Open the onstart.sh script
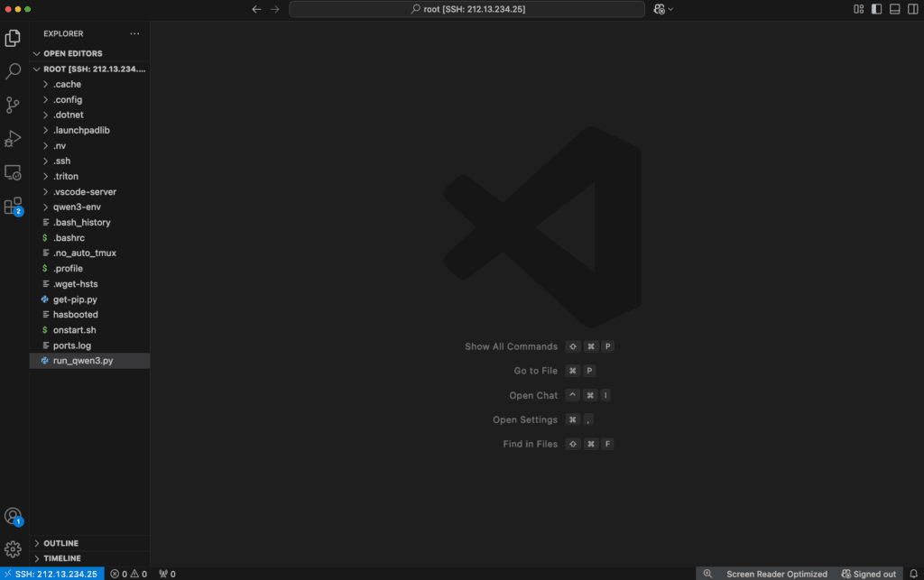This screenshot has height=580, width=924. (89, 330)
